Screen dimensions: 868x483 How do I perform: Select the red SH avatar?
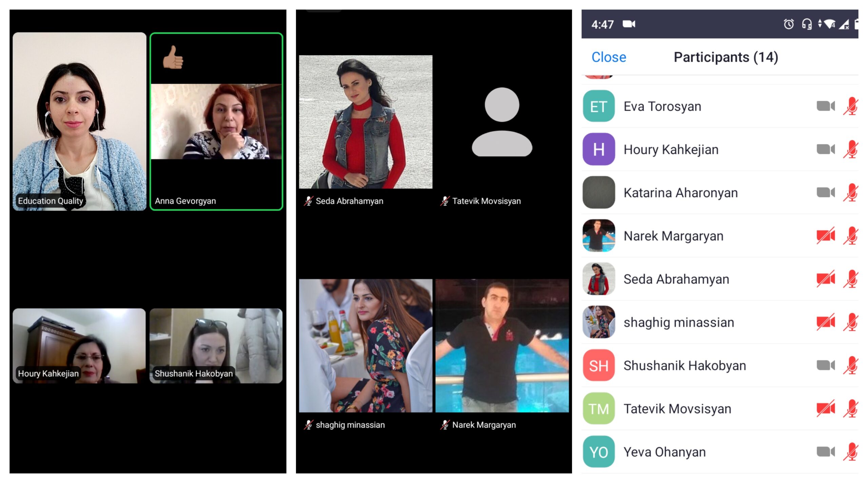point(598,366)
